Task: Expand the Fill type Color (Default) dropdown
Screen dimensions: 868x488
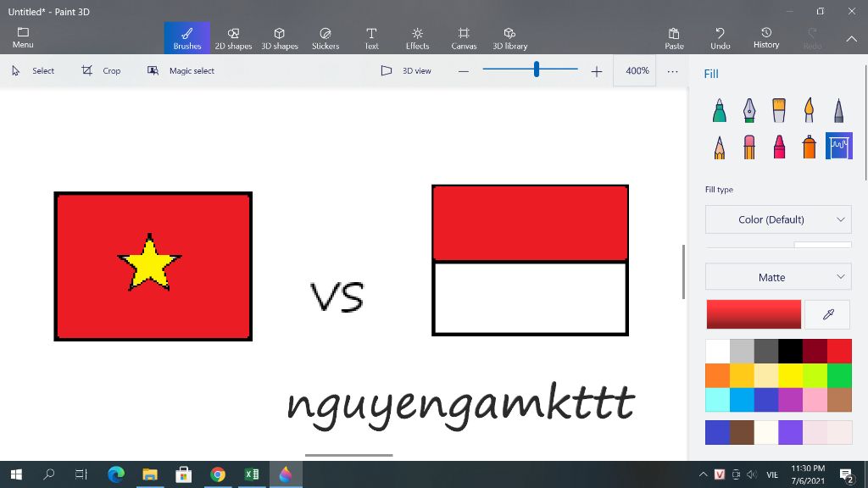Action: click(x=778, y=219)
